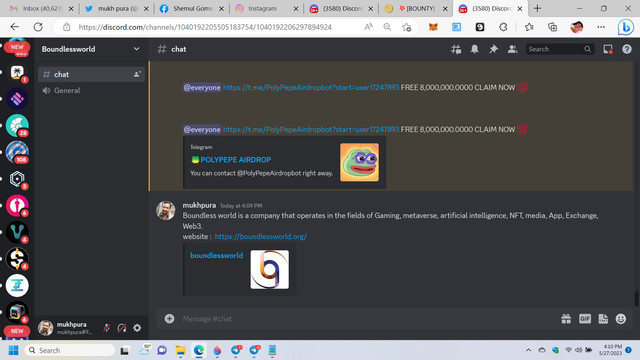640x360 pixels.
Task: Open the blue server with 108 badge
Action: (17, 152)
